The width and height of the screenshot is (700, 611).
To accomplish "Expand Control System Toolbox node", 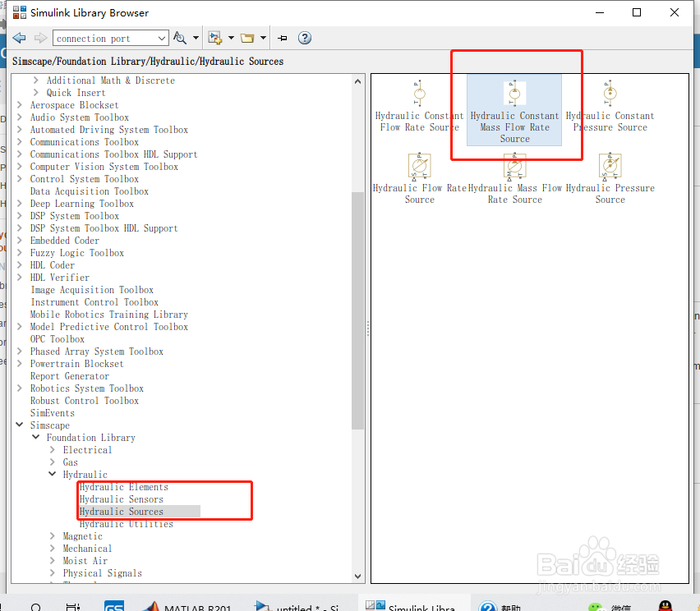I will click(19, 178).
